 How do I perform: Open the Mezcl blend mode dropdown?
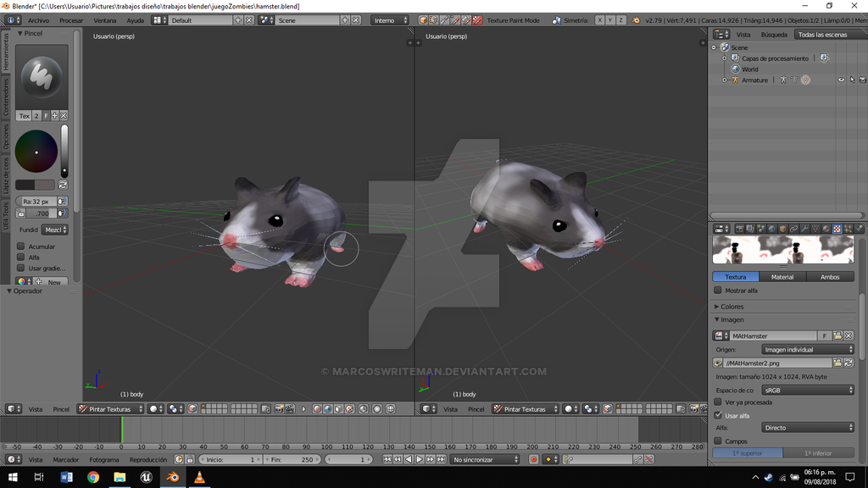click(x=55, y=230)
